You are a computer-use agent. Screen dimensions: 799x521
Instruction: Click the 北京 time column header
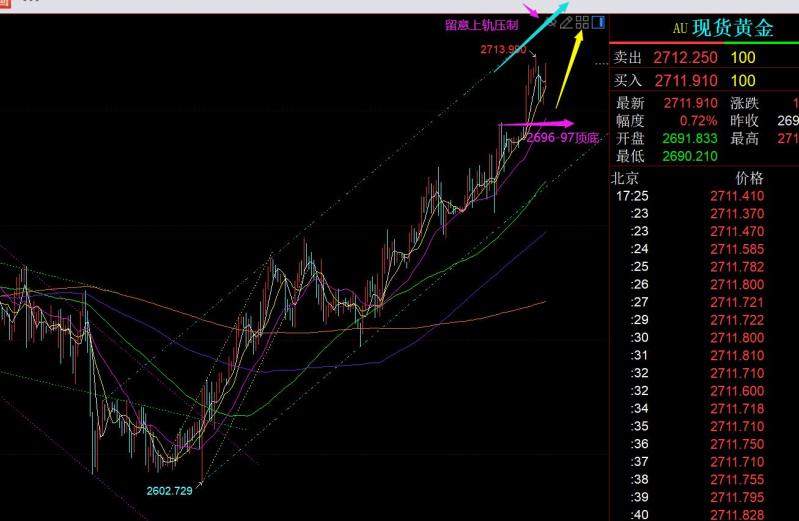click(625, 178)
